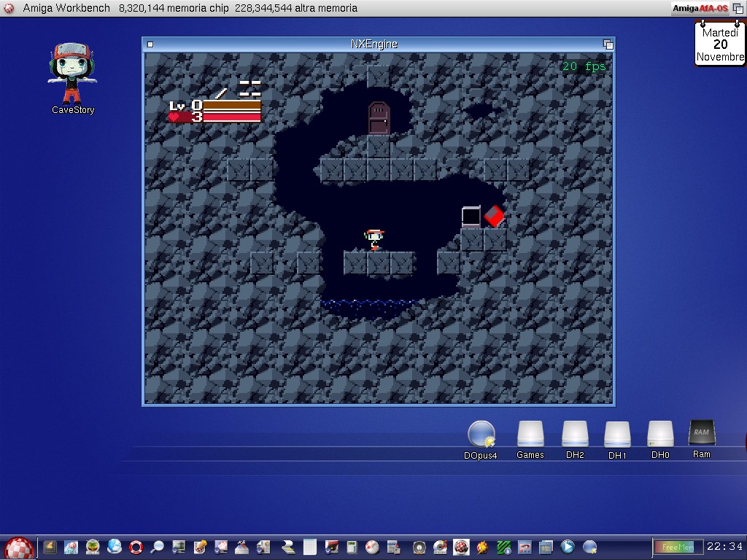Open the Games drive icon
Viewport: 747px width, 560px height.
pos(530,435)
